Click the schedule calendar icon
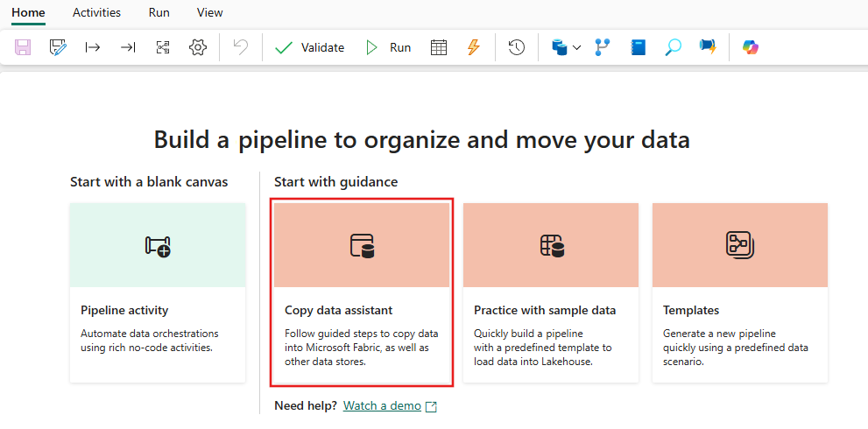The width and height of the screenshot is (868, 429). (439, 47)
